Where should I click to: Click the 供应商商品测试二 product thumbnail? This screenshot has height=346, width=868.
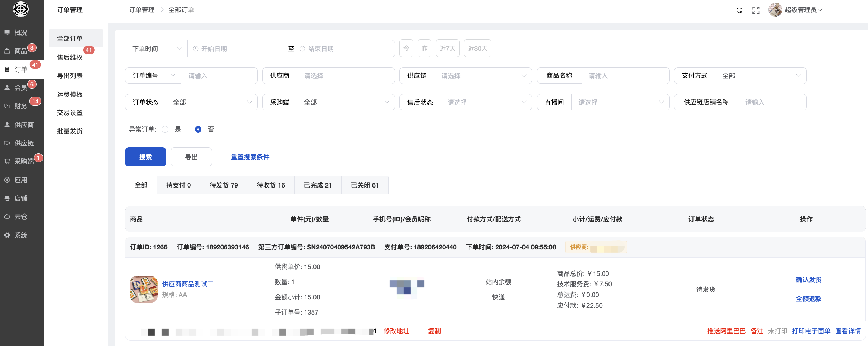[144, 289]
